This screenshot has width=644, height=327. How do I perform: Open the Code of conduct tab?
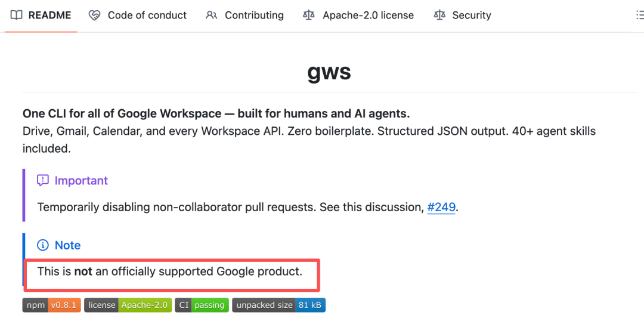147,16
